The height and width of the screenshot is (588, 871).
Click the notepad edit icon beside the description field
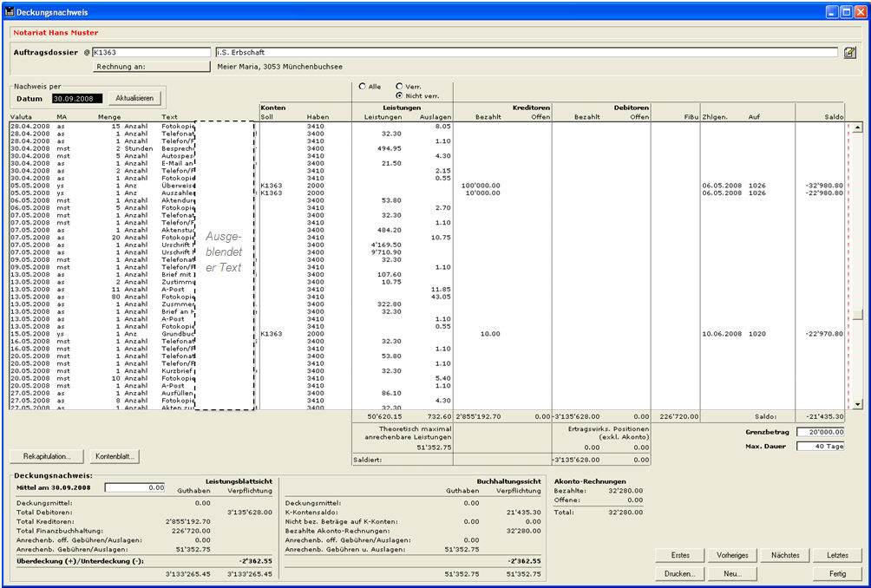850,52
